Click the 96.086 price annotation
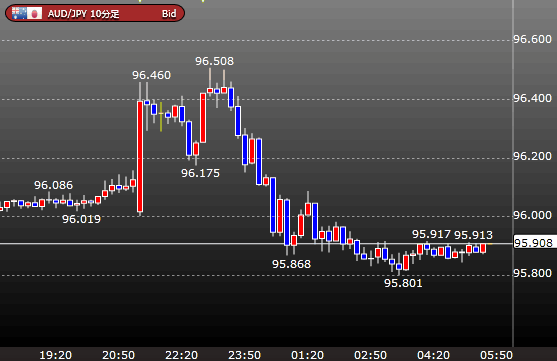Screen dimensions: 557x361 (53, 185)
